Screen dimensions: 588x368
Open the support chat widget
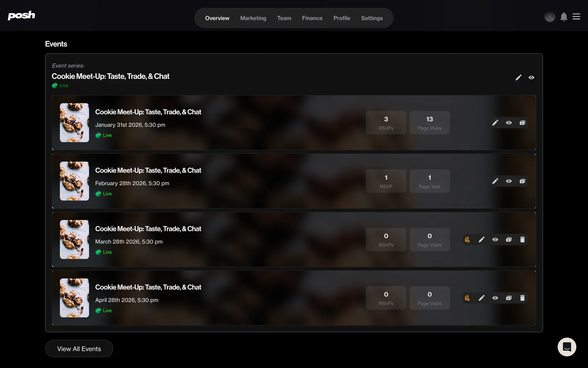pos(567,347)
